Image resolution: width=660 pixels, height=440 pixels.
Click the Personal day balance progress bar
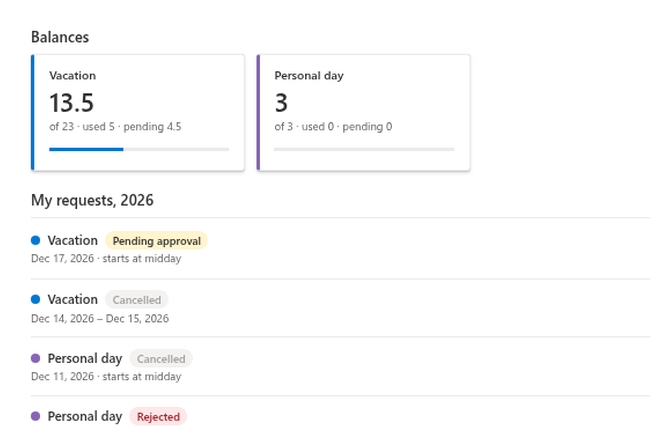(364, 149)
